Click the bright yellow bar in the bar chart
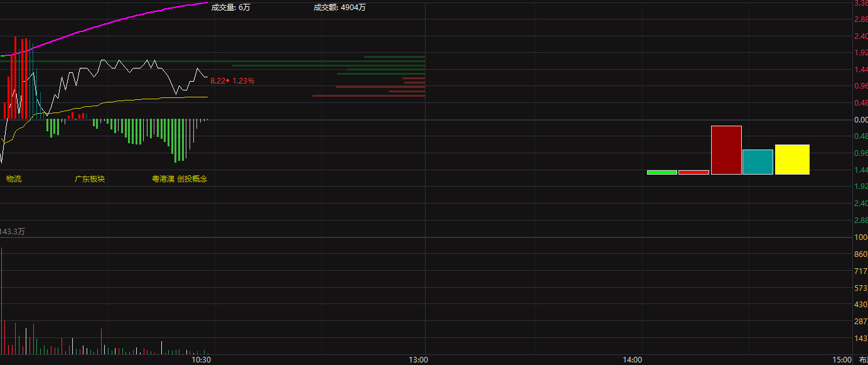The height and width of the screenshot is (365, 868). coord(792,160)
